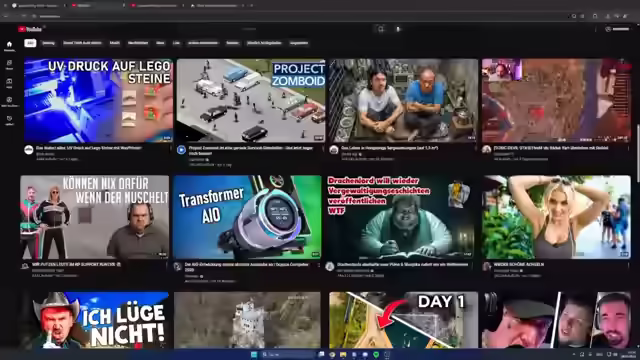
Task: Select the 'Mixe' filter chip
Action: tap(160, 43)
